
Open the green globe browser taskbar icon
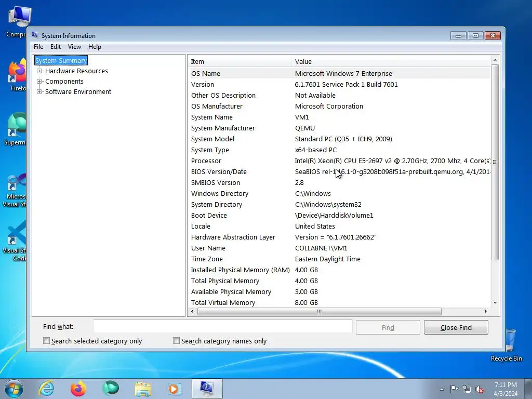click(x=110, y=389)
